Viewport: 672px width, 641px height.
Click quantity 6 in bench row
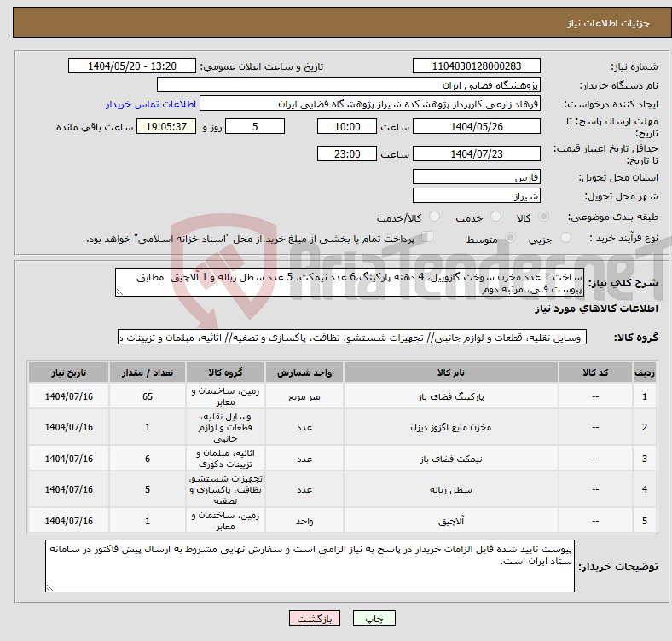[148, 459]
